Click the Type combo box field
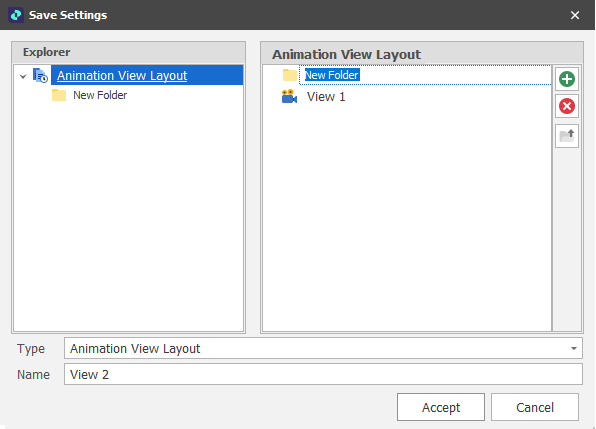Image resolution: width=596 pixels, height=429 pixels. pyautogui.click(x=323, y=348)
